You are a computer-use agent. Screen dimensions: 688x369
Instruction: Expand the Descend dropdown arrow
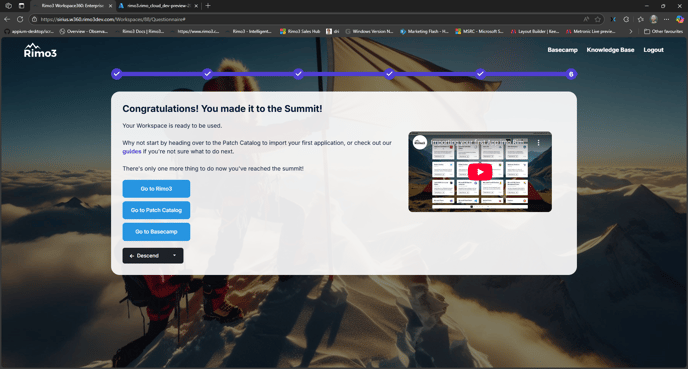point(174,255)
